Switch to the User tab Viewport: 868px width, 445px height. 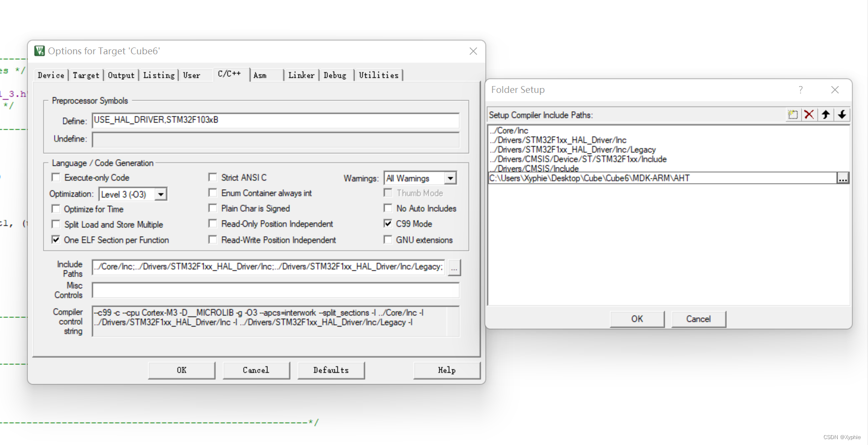click(192, 75)
